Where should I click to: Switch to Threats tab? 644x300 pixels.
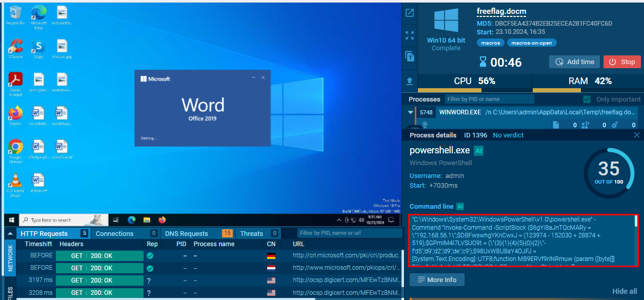(x=258, y=233)
